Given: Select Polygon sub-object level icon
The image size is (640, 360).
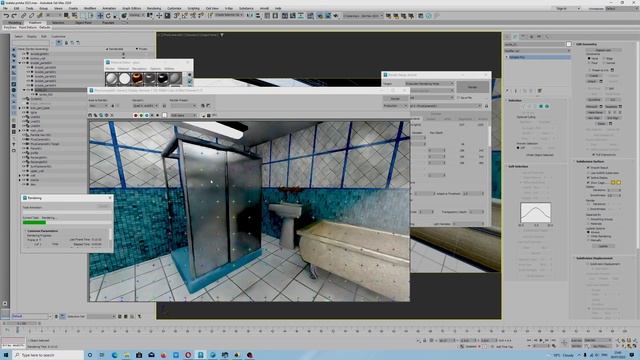Looking at the screenshot, I should point(541,106).
